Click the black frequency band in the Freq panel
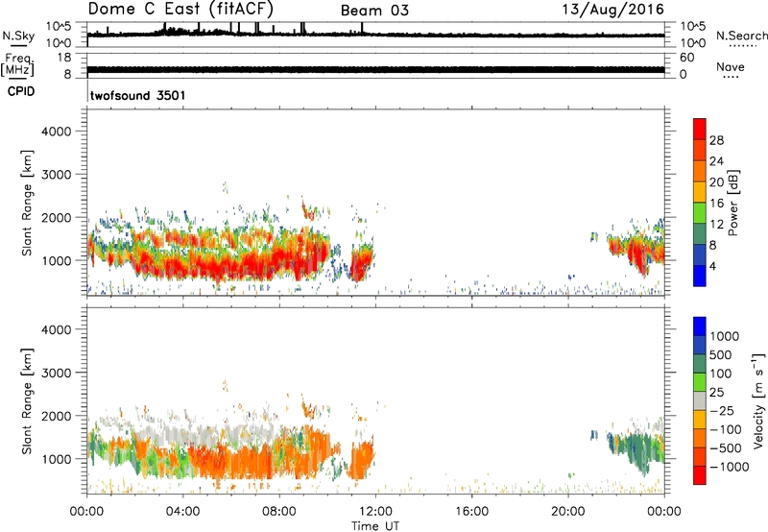The width and height of the screenshot is (768, 532). (x=375, y=69)
